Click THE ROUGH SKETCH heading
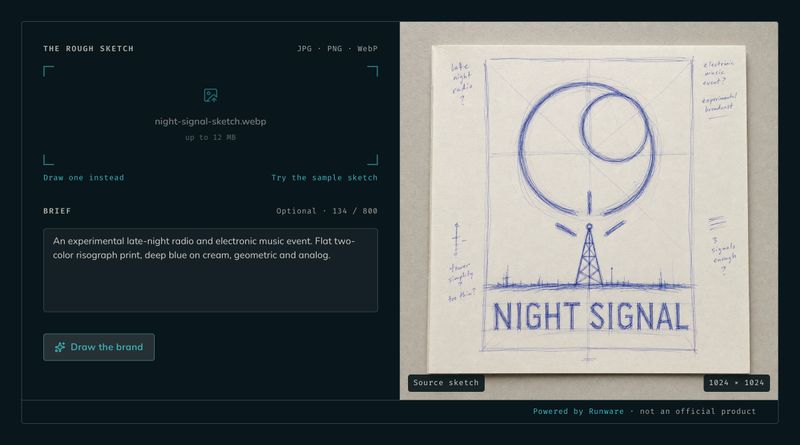This screenshot has height=445, width=800. click(x=88, y=48)
